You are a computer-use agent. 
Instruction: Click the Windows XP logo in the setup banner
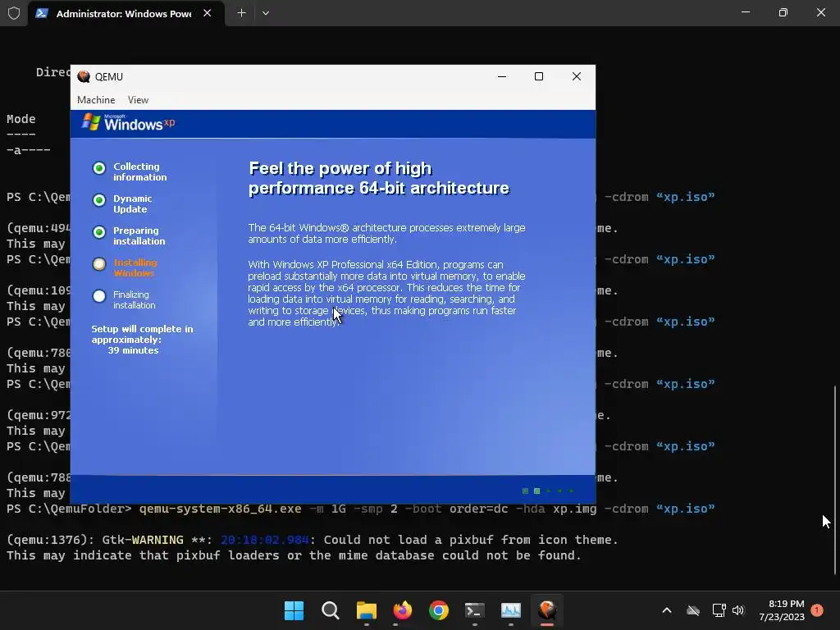129,123
